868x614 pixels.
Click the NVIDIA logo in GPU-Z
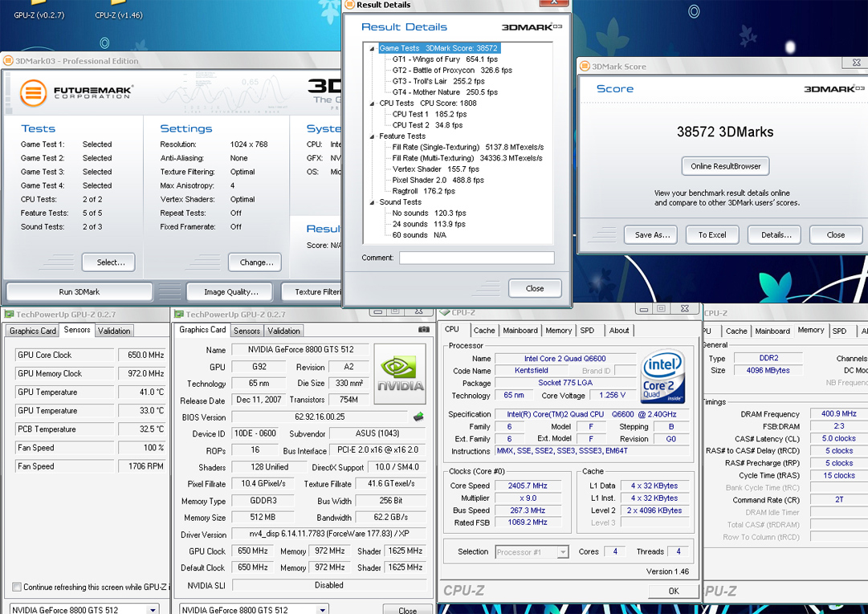400,374
